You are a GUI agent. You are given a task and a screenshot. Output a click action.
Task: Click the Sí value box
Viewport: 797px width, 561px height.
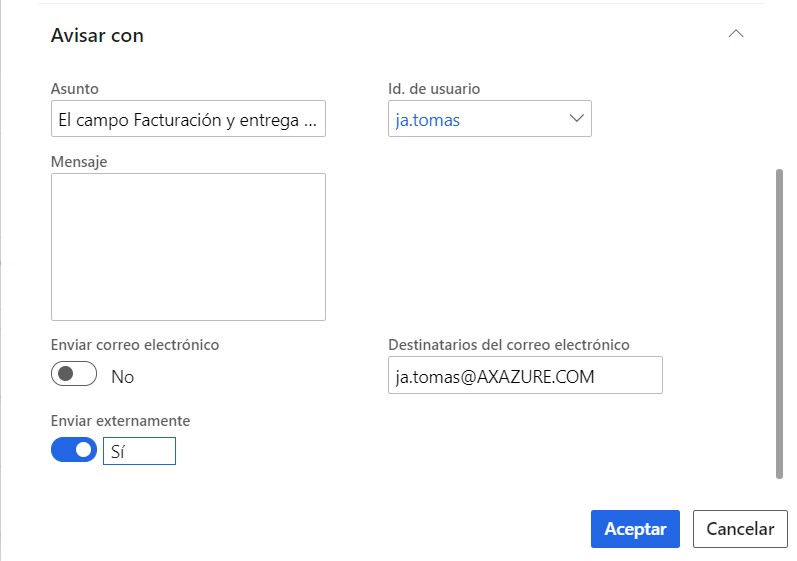139,451
